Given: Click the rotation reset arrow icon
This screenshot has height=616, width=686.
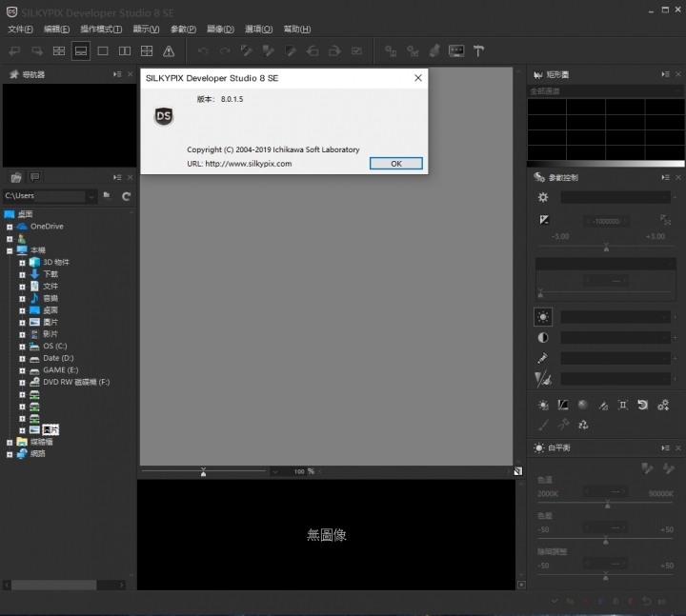Looking at the screenshot, I should pyautogui.click(x=643, y=405).
